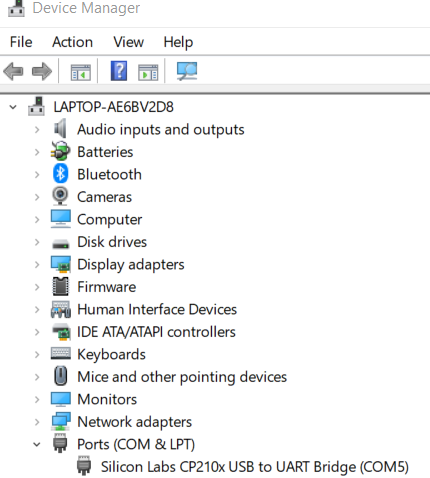Select the Monitors label
The height and width of the screenshot is (478, 430).
click(x=107, y=399)
